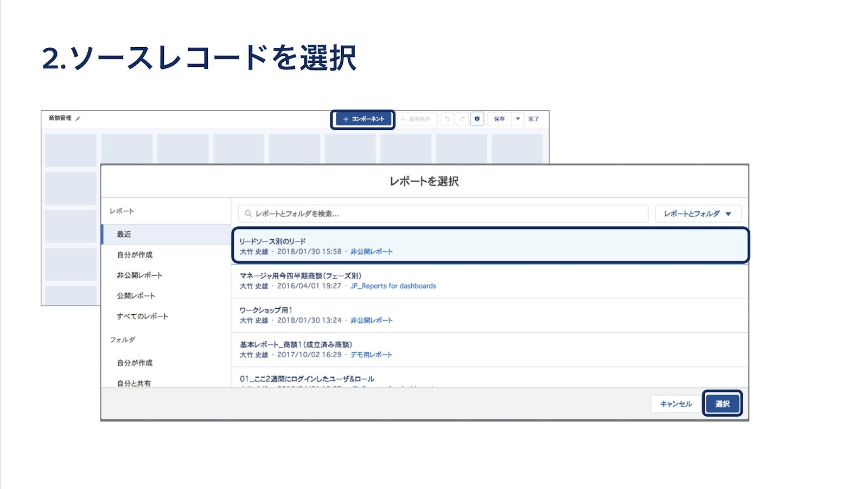Viewport: 868px width, 489px height.
Task: Focus the レポートとフォルダを検索 search field
Action: pyautogui.click(x=443, y=214)
